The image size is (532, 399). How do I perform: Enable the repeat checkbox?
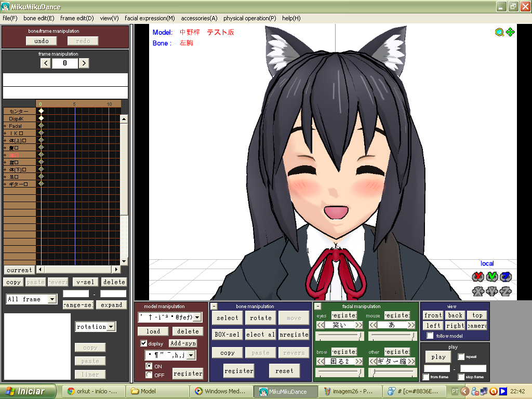point(461,356)
